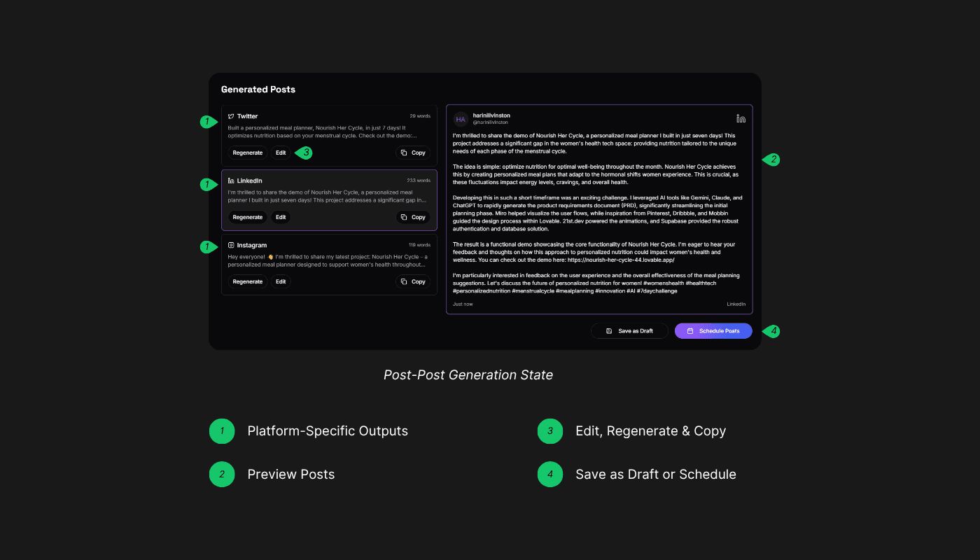The width and height of the screenshot is (980, 560).
Task: Click Save as Draft
Action: pos(629,331)
